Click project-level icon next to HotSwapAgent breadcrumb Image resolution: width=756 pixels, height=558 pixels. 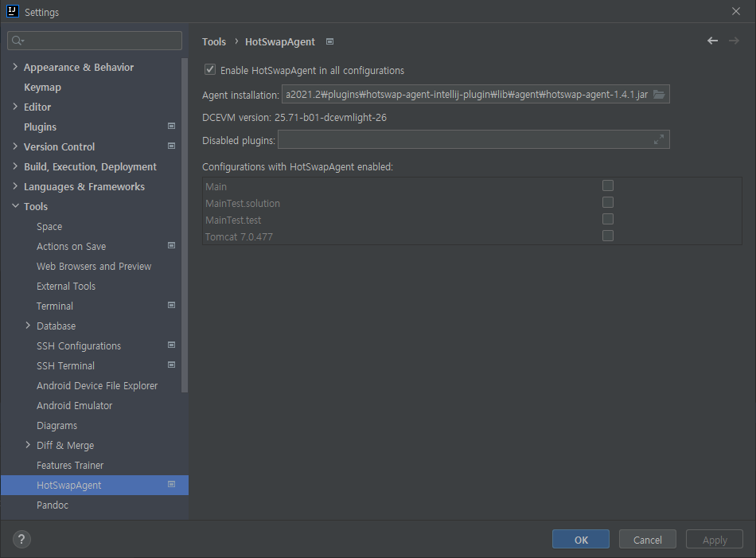pos(329,41)
